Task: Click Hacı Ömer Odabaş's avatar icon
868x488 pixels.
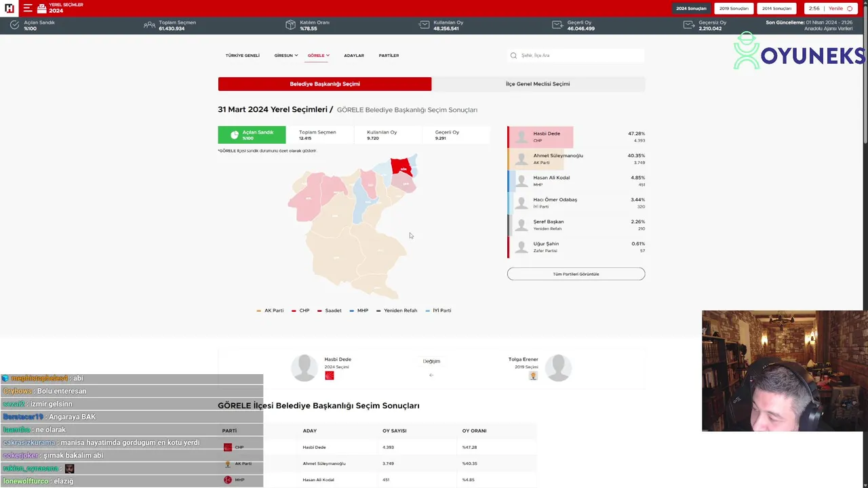Action: [x=521, y=203]
